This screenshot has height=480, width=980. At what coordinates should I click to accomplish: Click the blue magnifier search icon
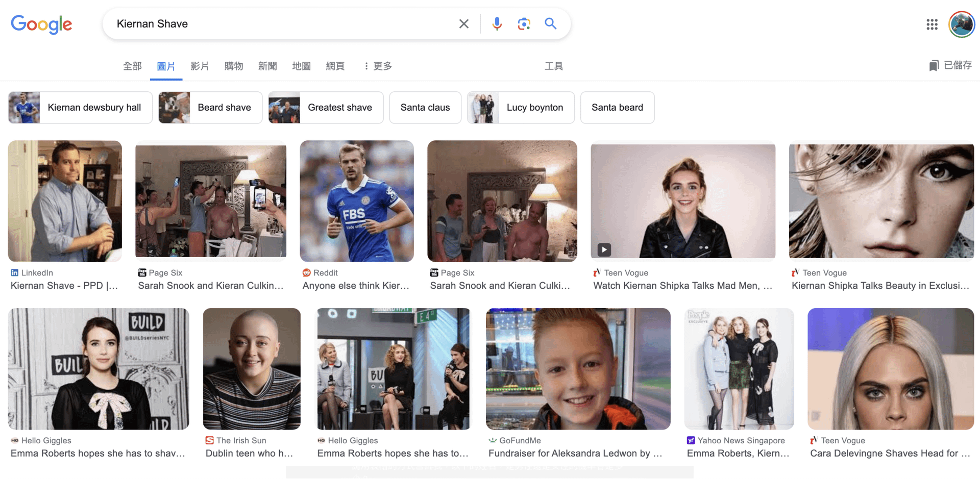pos(550,24)
